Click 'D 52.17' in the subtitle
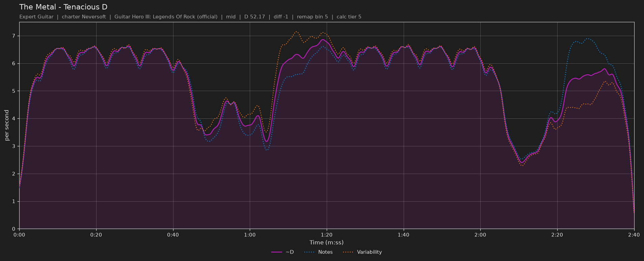This screenshot has height=261, width=644. click(254, 17)
